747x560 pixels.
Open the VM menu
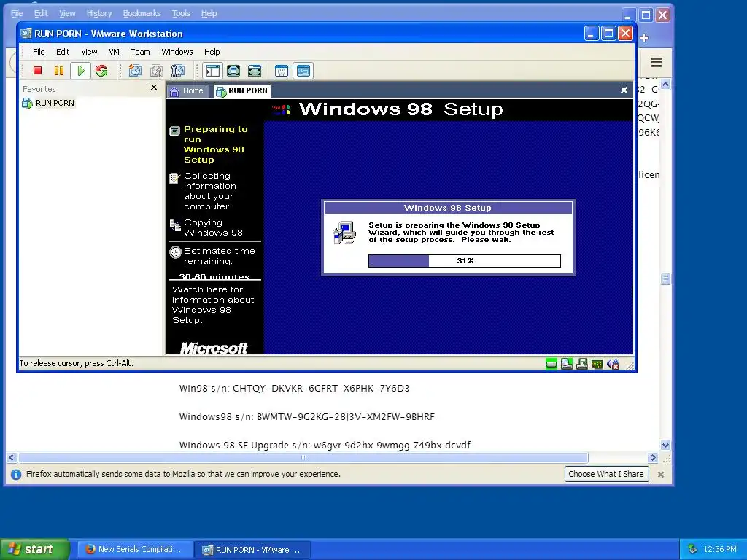pos(114,52)
